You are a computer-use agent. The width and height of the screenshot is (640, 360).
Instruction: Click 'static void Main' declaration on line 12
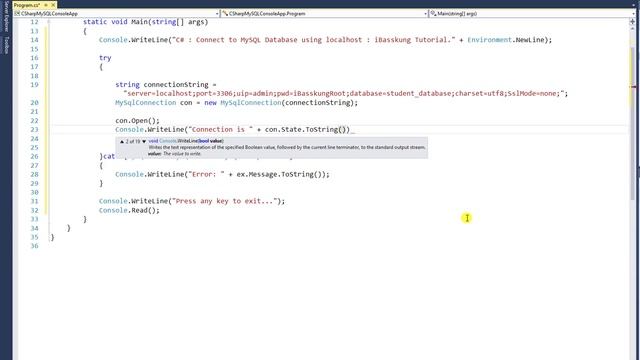(116, 22)
